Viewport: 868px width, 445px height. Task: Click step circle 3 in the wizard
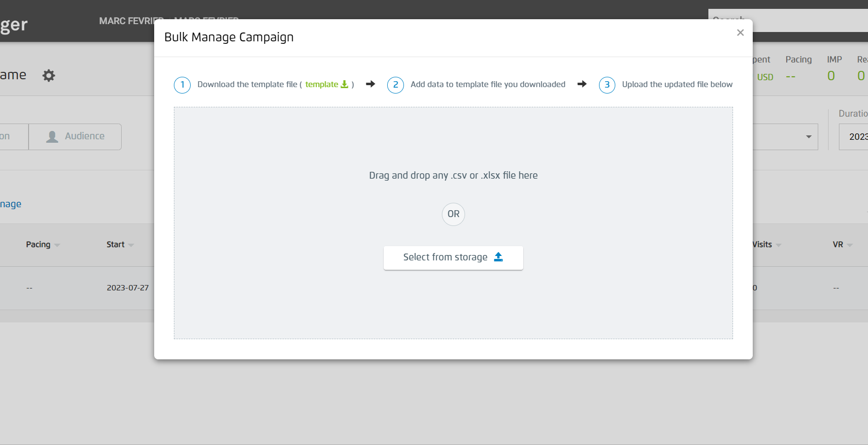coord(606,85)
